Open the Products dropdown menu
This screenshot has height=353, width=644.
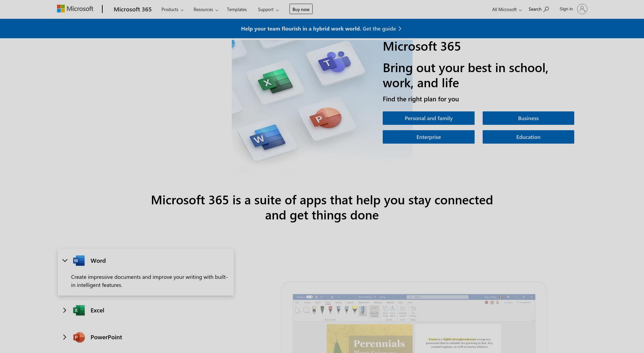[x=172, y=9]
